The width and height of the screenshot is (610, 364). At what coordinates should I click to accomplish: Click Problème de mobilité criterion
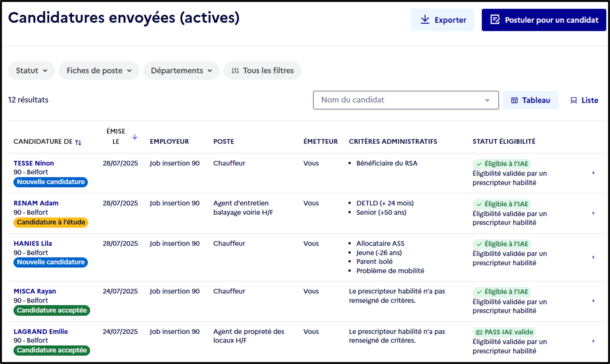pos(390,271)
